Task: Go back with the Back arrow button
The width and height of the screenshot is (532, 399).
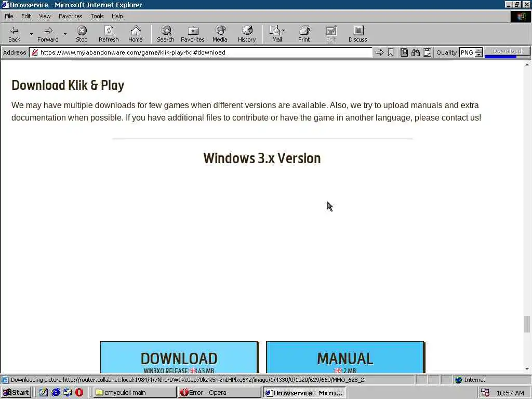Action: click(x=14, y=34)
